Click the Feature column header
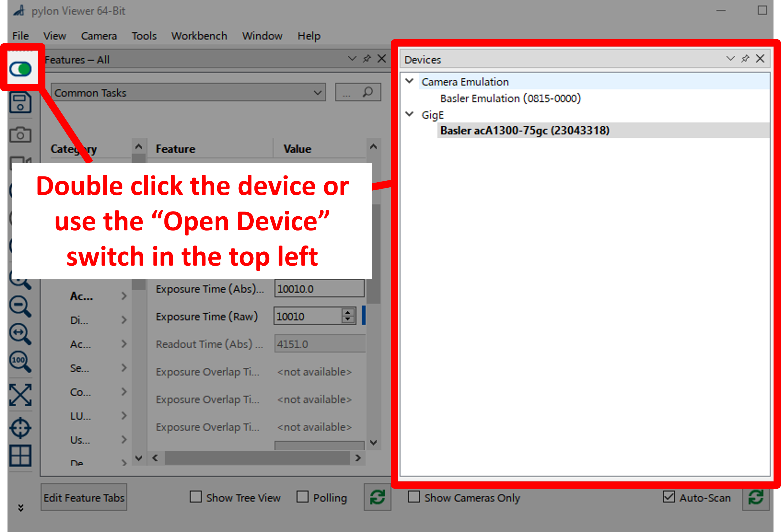781x532 pixels. 175,149
